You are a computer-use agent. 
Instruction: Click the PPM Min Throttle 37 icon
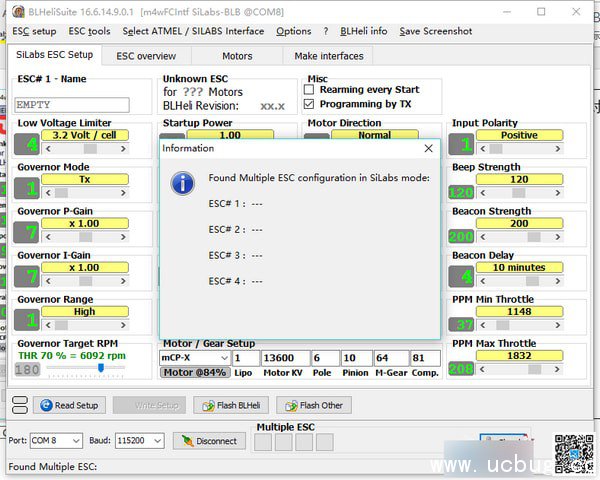pos(461,323)
